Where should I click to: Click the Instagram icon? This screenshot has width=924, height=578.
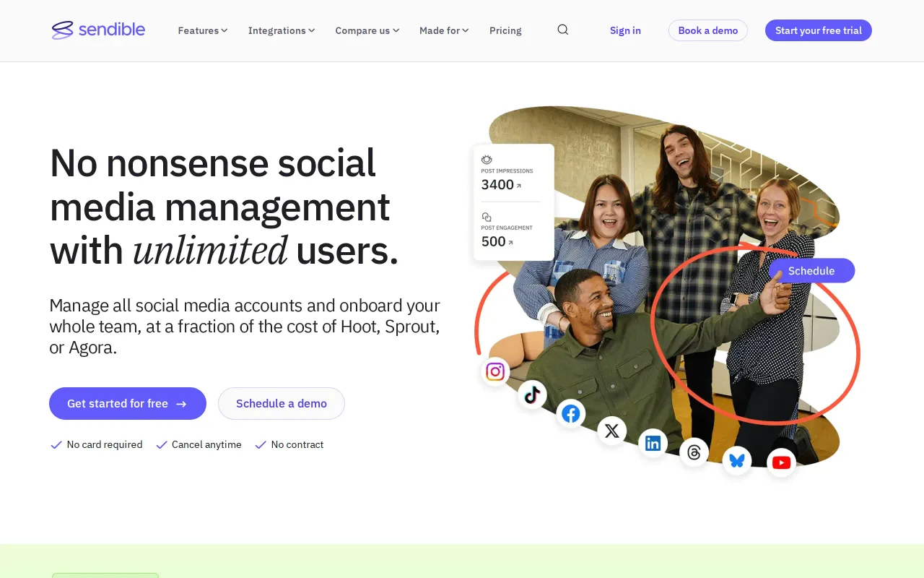[x=495, y=371]
